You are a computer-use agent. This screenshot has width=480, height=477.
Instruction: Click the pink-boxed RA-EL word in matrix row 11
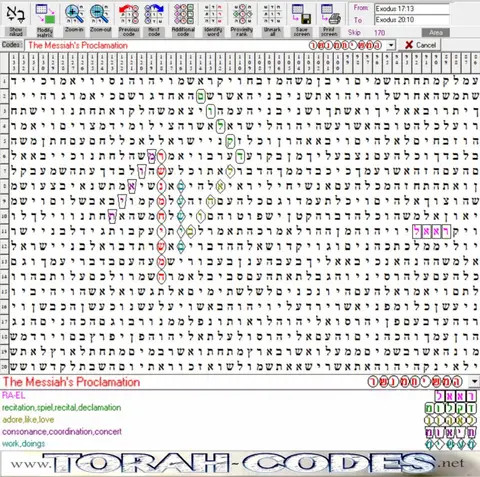(431, 231)
